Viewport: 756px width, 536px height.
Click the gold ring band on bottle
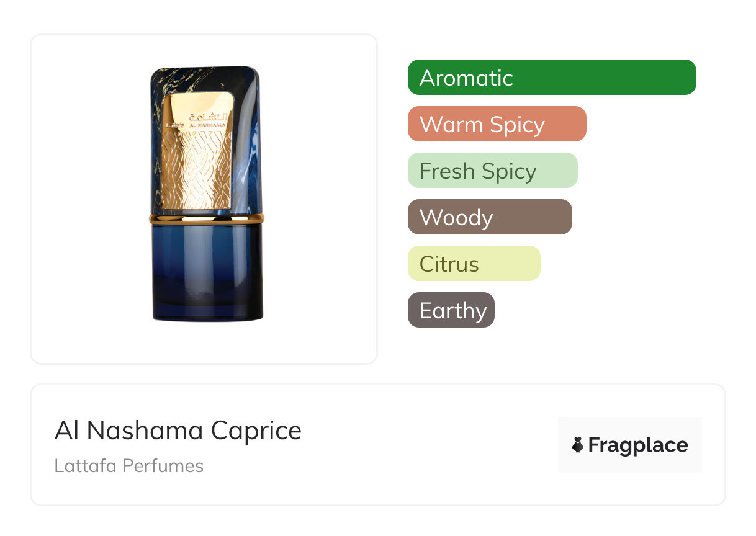pyautogui.click(x=206, y=218)
